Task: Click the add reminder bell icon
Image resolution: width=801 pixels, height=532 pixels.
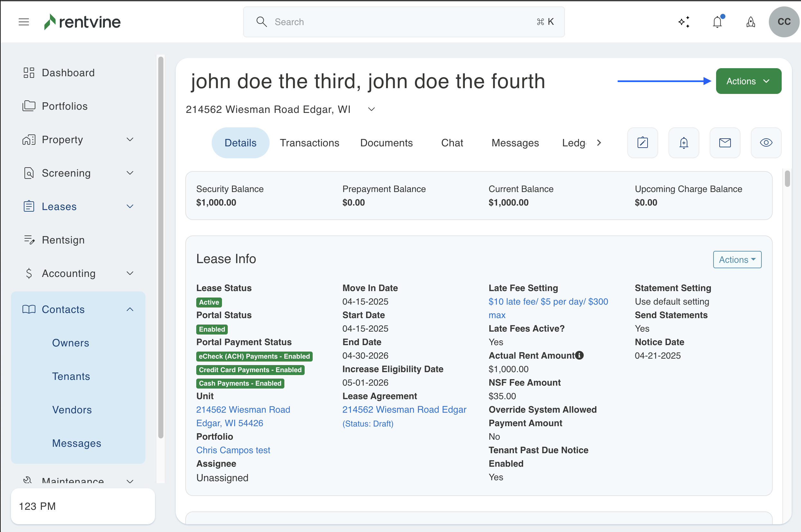Action: 684,143
